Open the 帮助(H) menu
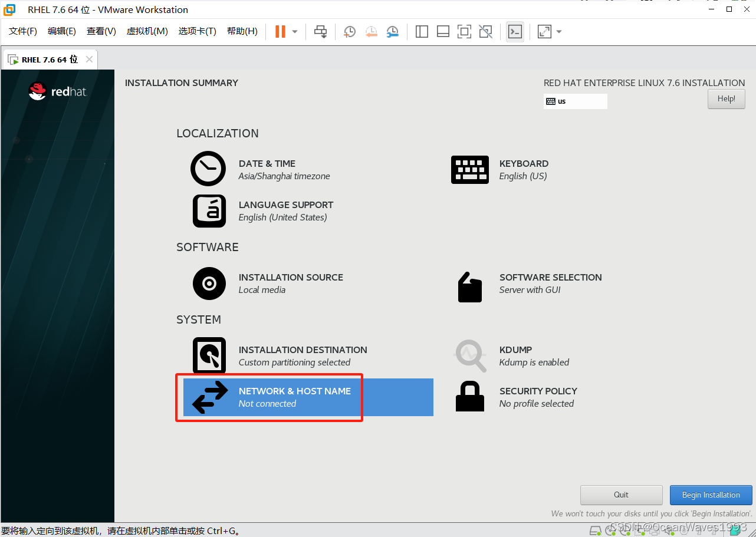This screenshot has height=537, width=756. [242, 31]
